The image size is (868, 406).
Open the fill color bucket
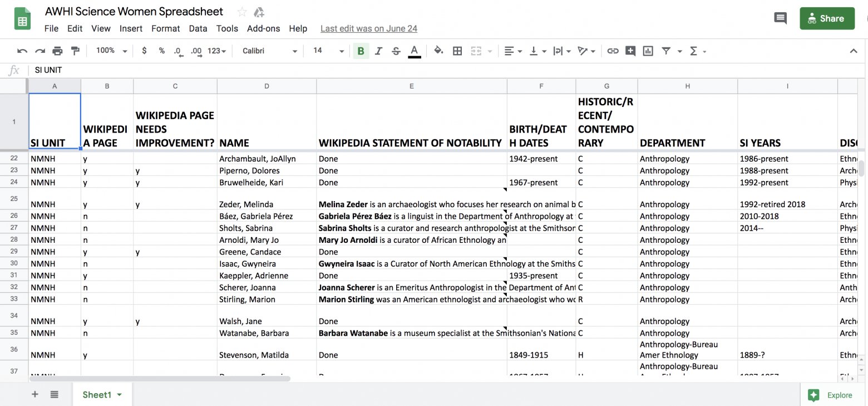tap(438, 51)
